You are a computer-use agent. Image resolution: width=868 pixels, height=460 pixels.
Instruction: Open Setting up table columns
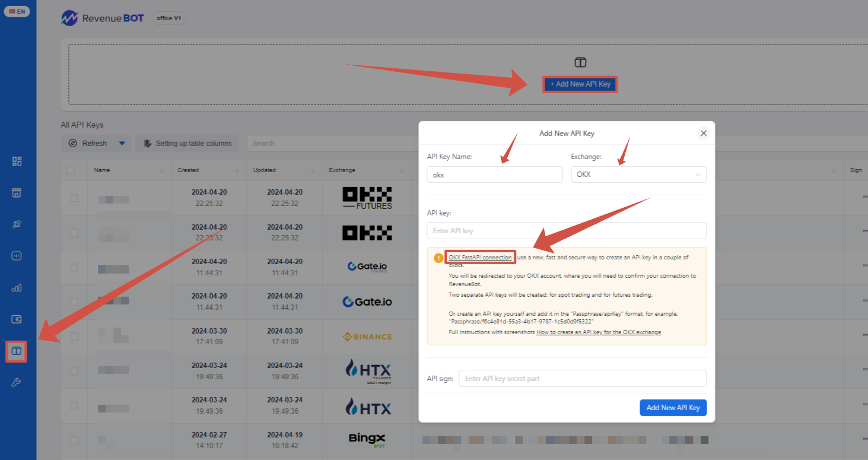pyautogui.click(x=187, y=143)
